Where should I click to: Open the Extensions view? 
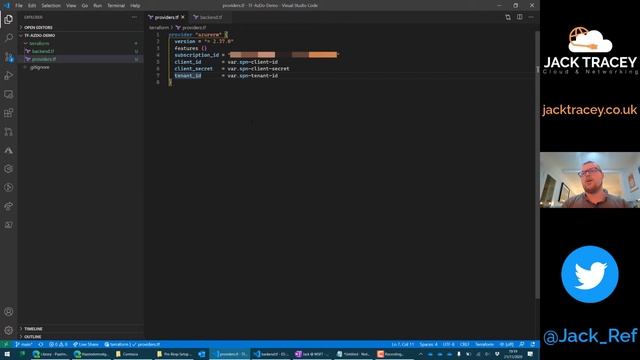(9, 113)
